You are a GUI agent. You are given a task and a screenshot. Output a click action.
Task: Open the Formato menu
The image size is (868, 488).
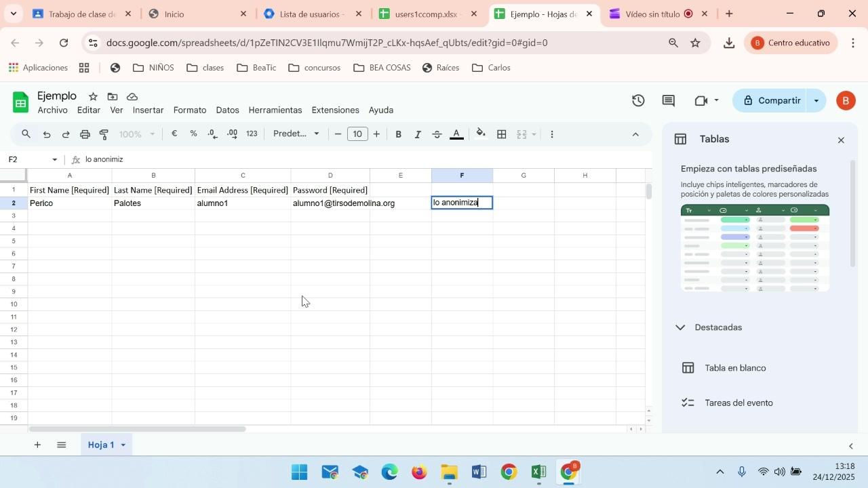pos(190,110)
